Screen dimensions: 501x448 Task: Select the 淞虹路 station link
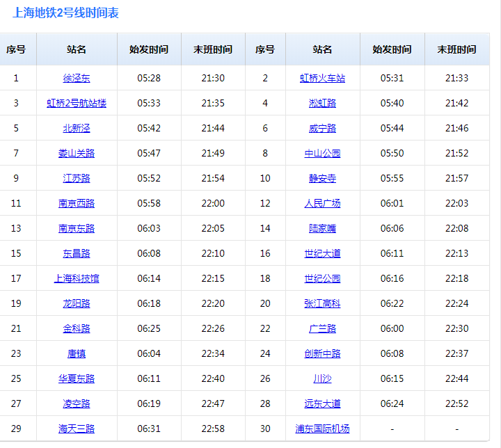click(x=322, y=103)
